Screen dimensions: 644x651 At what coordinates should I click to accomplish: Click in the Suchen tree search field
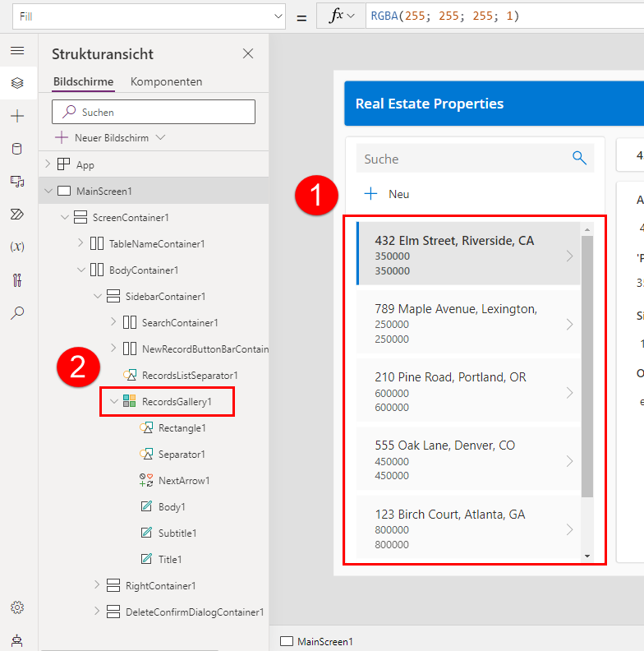(x=154, y=112)
